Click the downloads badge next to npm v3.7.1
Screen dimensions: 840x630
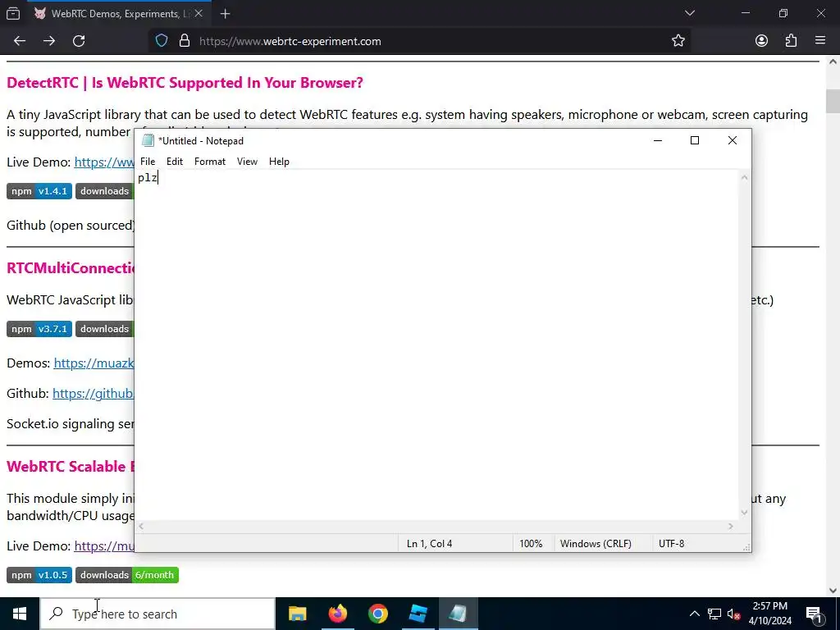point(105,329)
